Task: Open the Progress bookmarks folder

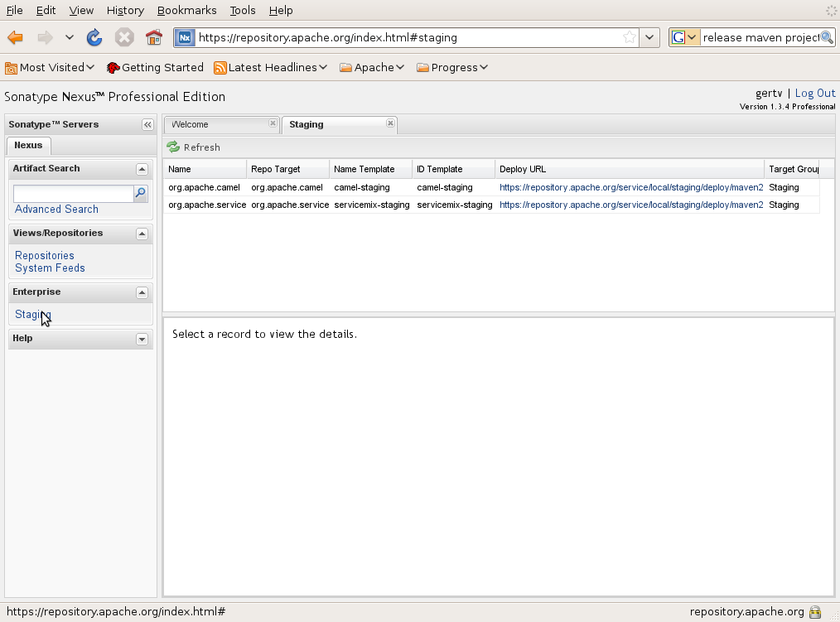Action: 452,68
